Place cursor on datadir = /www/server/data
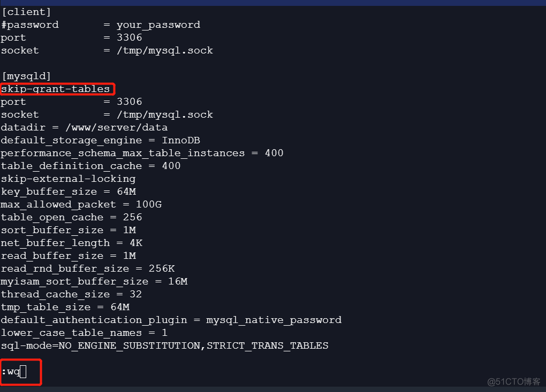 (84, 127)
